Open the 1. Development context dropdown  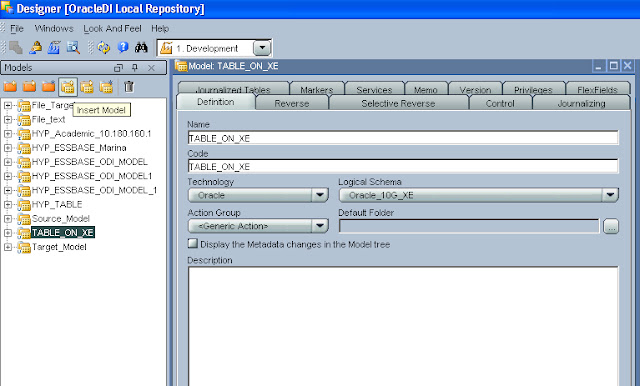(x=262, y=48)
